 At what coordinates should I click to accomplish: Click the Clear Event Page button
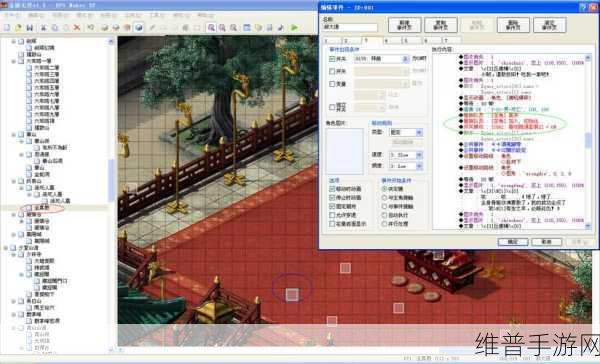pos(549,25)
